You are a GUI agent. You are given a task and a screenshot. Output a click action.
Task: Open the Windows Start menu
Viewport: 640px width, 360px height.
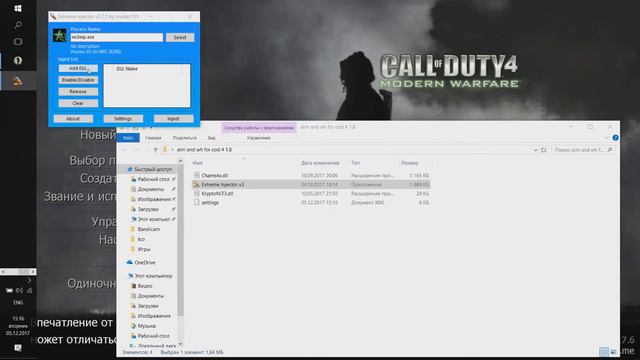(x=18, y=8)
